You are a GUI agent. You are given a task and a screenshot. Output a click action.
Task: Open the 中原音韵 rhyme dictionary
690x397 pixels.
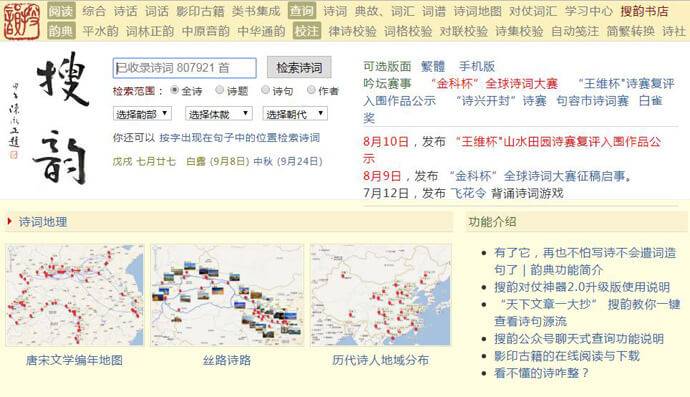(206, 31)
